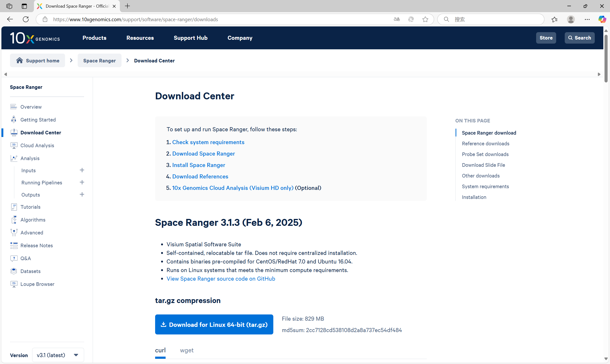Screen dimensions: 610x364
Task: Jump to Other downloads section
Action: click(481, 176)
